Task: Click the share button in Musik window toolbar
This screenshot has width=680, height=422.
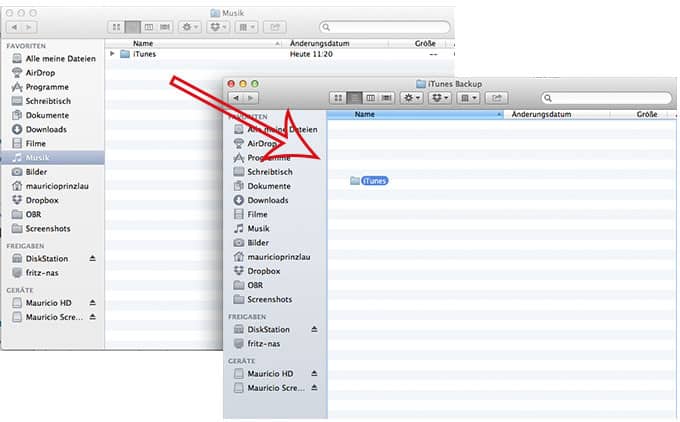Action: click(275, 27)
